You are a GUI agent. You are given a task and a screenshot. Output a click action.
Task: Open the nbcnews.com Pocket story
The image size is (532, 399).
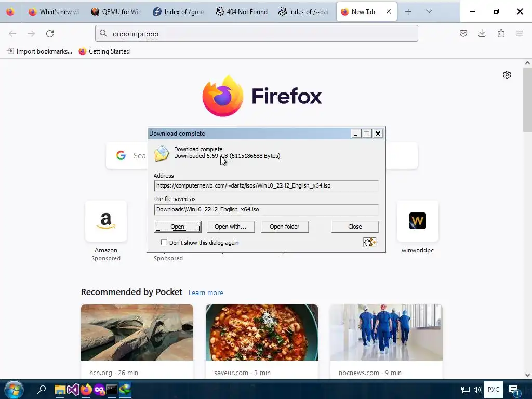pyautogui.click(x=386, y=341)
